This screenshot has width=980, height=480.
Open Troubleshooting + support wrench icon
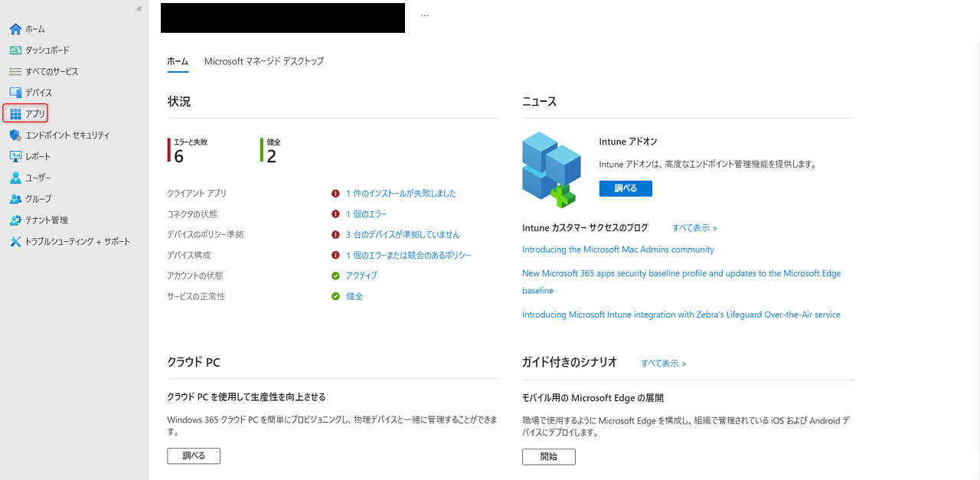15,242
